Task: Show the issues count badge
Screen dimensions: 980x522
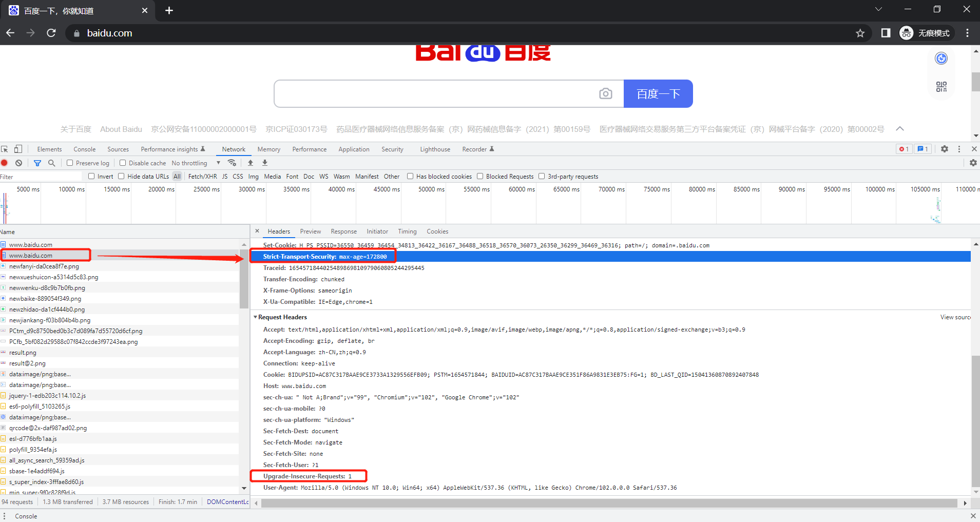Action: pyautogui.click(x=923, y=149)
